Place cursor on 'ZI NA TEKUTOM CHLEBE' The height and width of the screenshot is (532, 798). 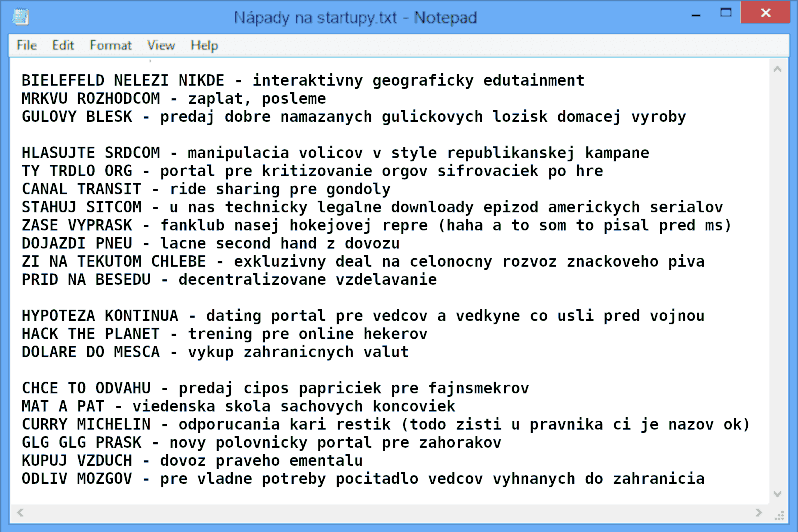114,262
